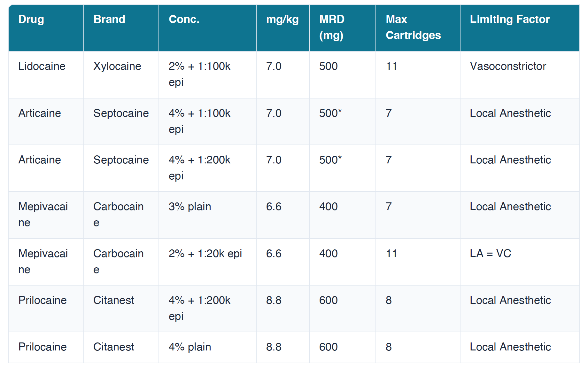Select the Xylocaine brand cell
The image size is (588, 369).
117,66
